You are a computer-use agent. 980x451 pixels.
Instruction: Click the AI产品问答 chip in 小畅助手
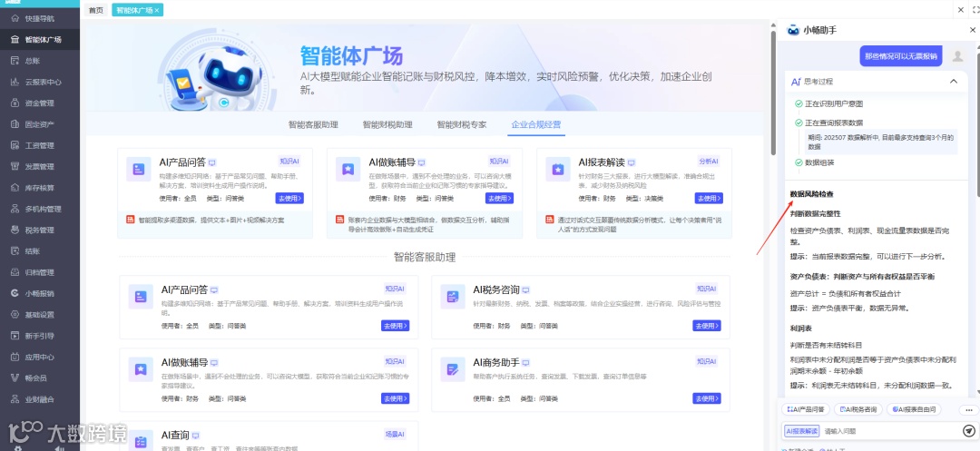(x=805, y=410)
